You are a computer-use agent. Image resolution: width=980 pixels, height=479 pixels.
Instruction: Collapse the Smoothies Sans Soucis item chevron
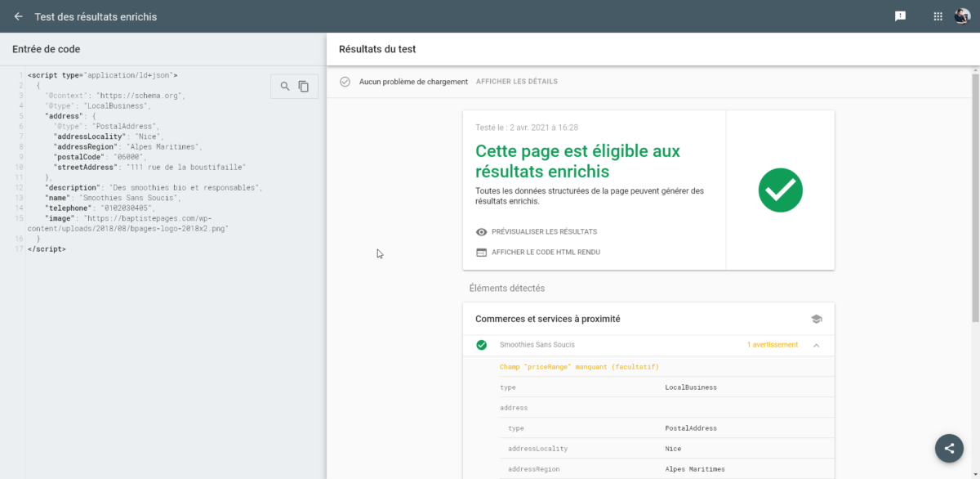coord(816,345)
